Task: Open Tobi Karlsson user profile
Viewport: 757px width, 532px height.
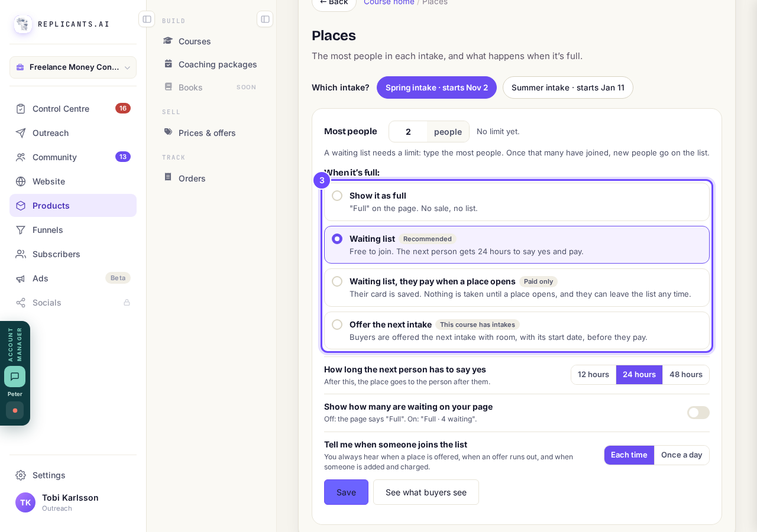Action: coord(73,502)
